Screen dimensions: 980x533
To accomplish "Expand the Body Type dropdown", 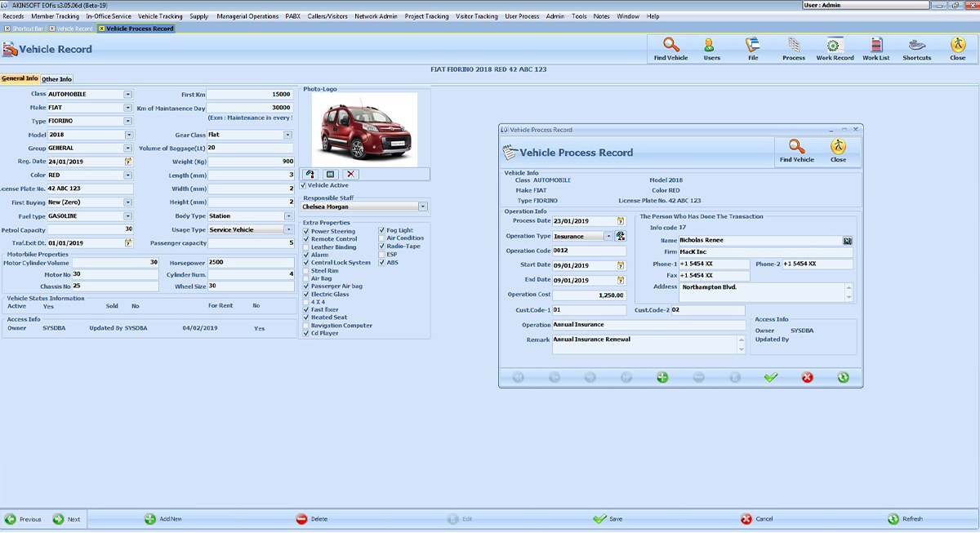I will 288,216.
